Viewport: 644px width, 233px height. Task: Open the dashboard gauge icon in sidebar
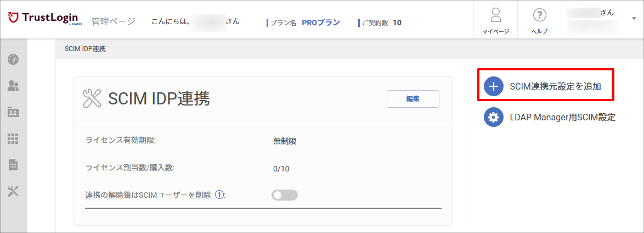click(x=14, y=59)
